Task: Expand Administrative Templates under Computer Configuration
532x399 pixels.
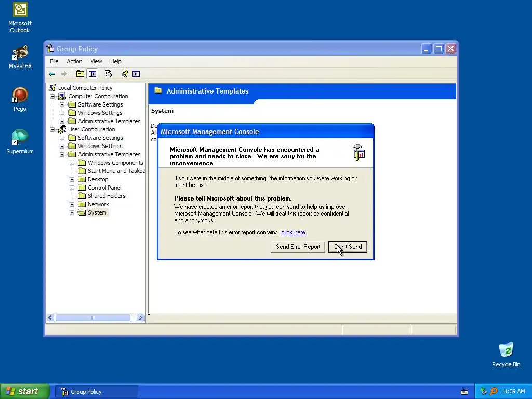Action: [62, 121]
